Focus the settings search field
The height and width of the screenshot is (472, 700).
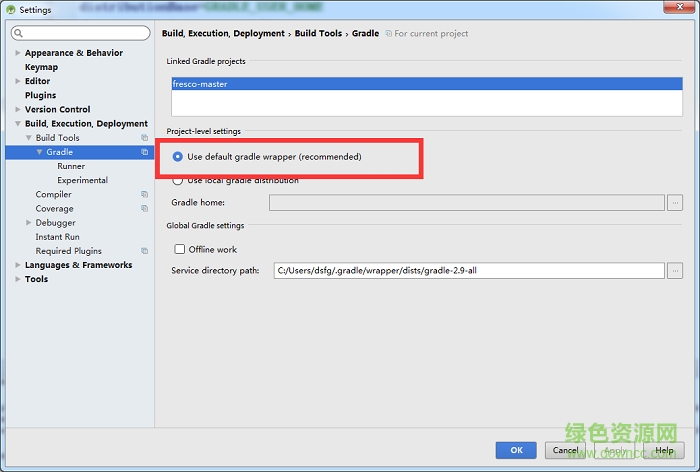81,33
